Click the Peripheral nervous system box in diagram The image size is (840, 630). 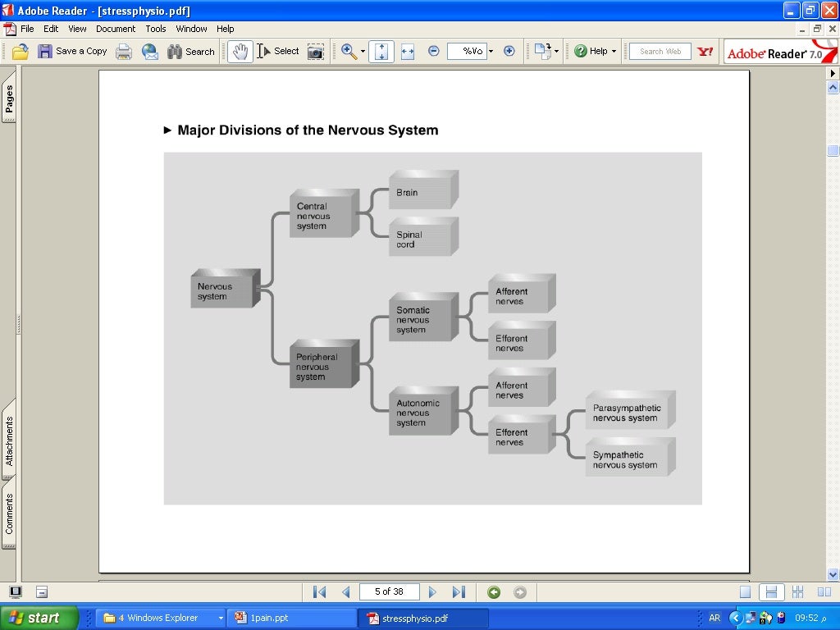pos(324,363)
